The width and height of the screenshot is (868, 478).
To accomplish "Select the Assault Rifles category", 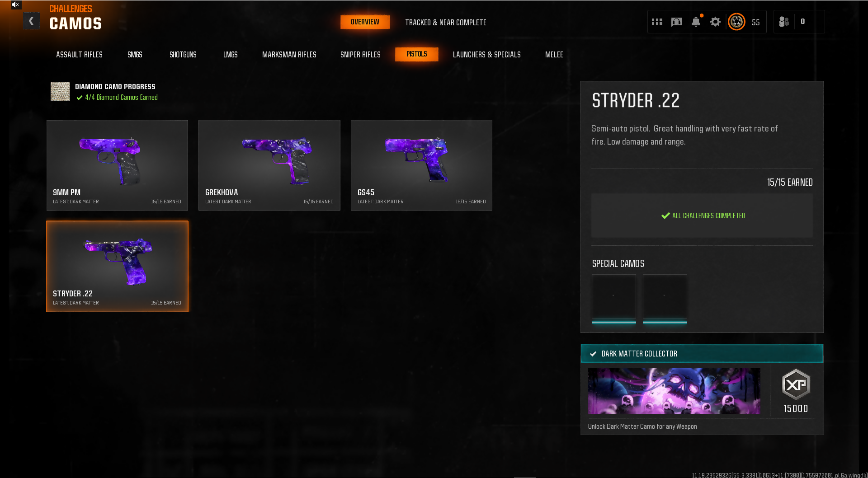I will coord(79,55).
